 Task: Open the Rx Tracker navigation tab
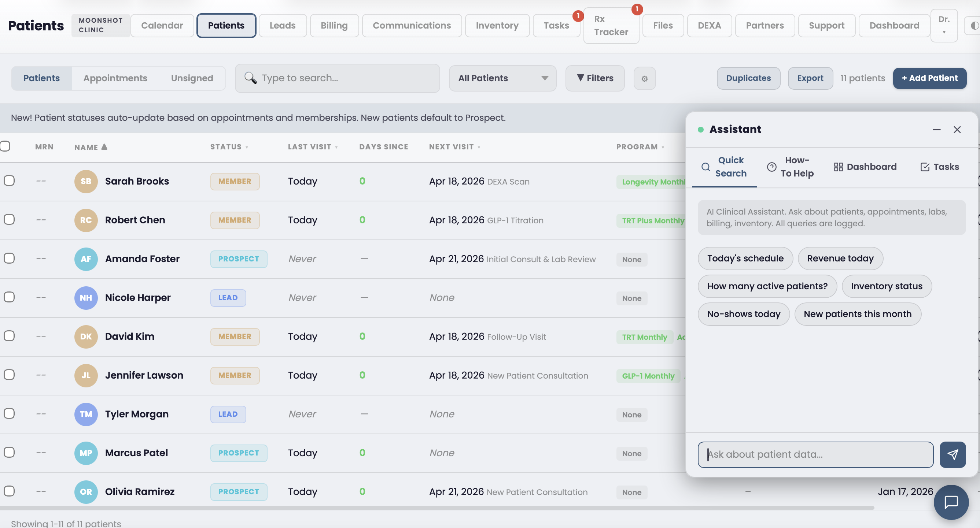611,26
